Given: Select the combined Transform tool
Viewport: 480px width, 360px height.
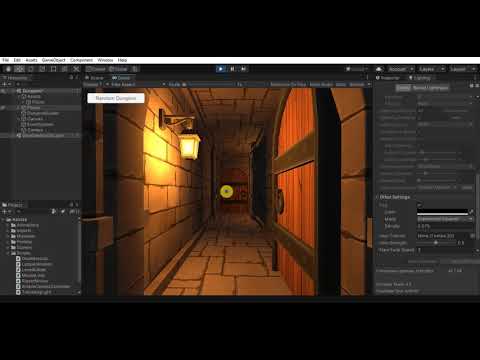Looking at the screenshot, I should [65, 69].
